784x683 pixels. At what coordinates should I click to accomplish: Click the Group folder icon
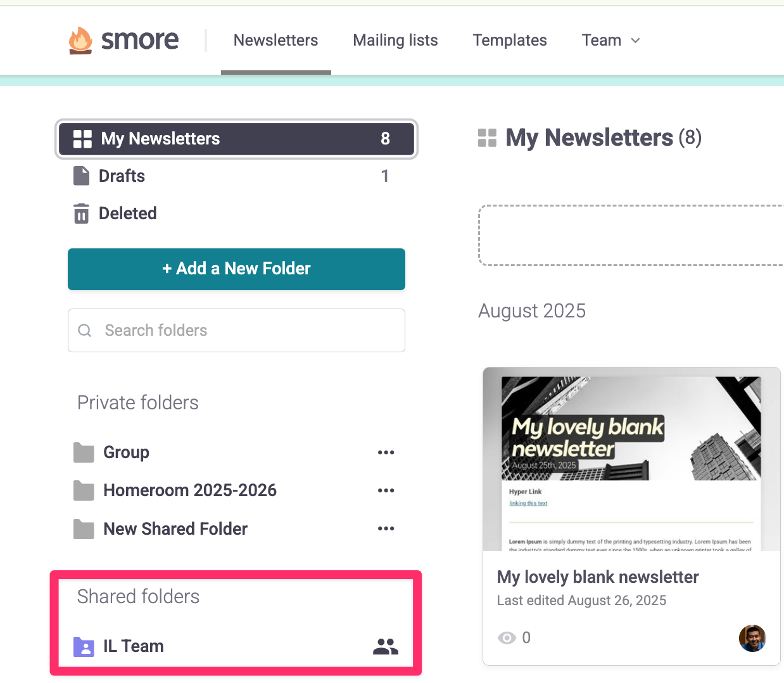point(84,453)
